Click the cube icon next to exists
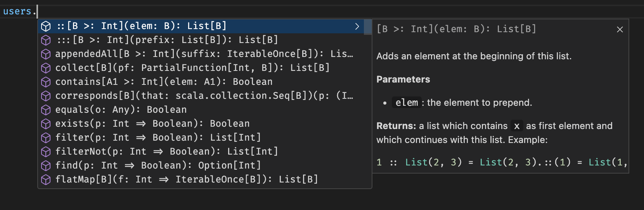Image resolution: width=644 pixels, height=210 pixels. [46, 124]
